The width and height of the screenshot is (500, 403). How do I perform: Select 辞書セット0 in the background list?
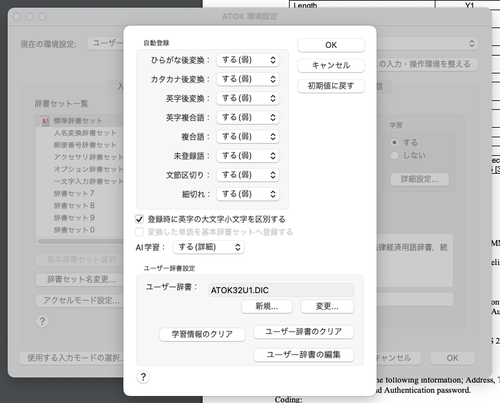79,230
